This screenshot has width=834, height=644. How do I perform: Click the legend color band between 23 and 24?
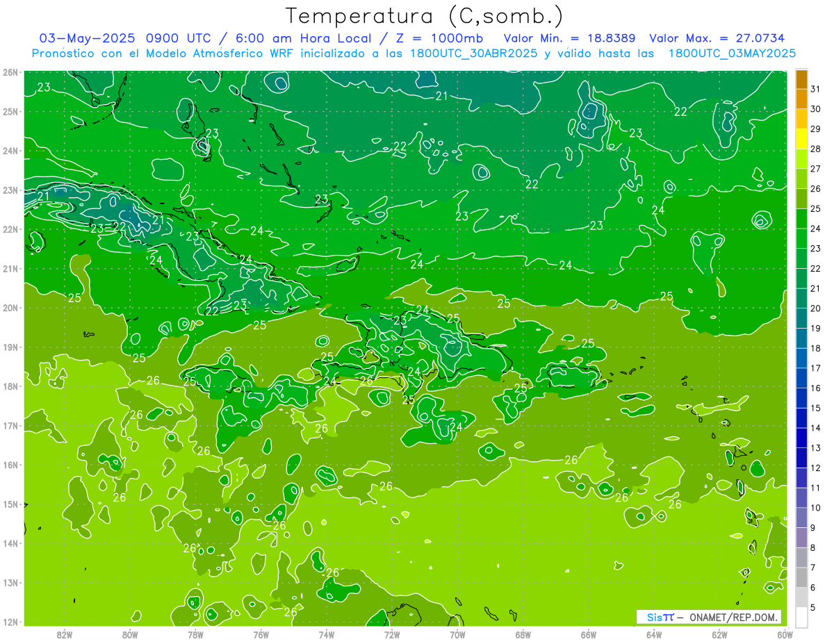[x=801, y=239]
